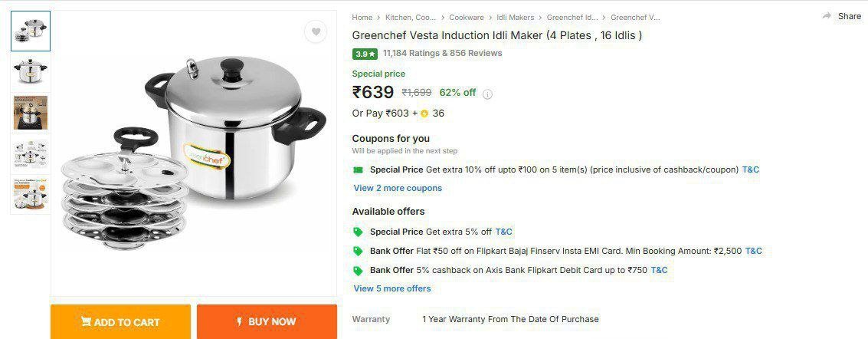This screenshot has height=339, width=868.
Task: Open price info icon beside 62% off
Action: click(487, 94)
